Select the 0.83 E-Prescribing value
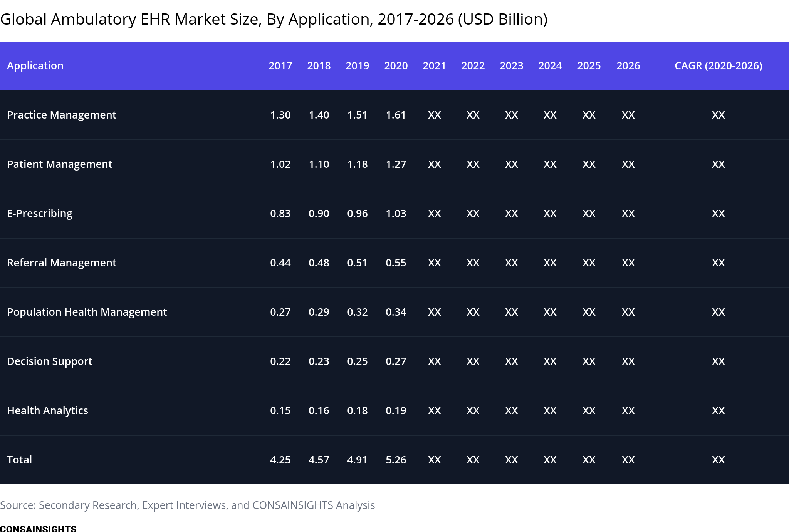 pos(280,214)
